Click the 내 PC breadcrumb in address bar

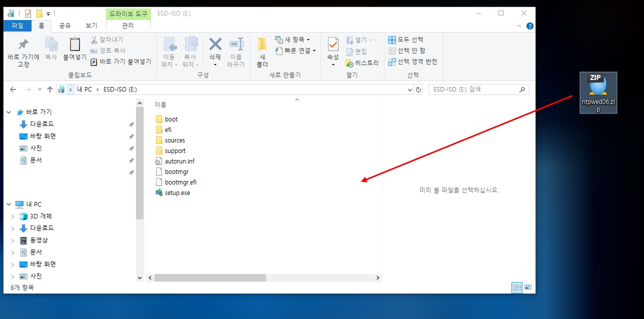[84, 89]
